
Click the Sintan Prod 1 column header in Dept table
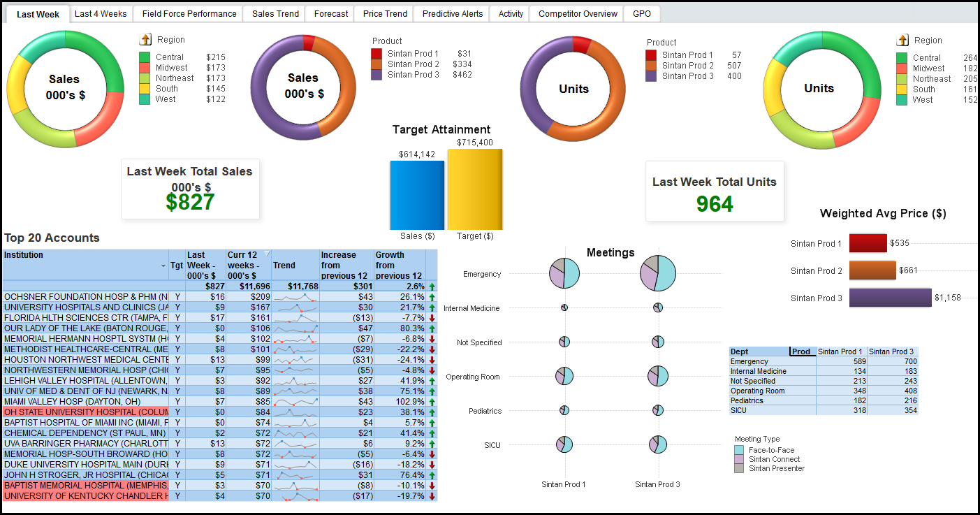(841, 351)
